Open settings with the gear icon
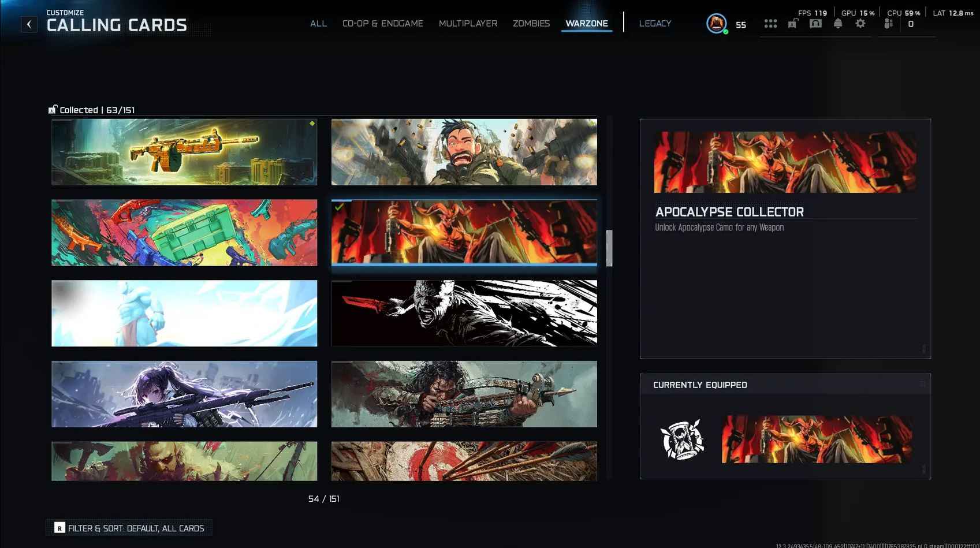 [x=860, y=24]
